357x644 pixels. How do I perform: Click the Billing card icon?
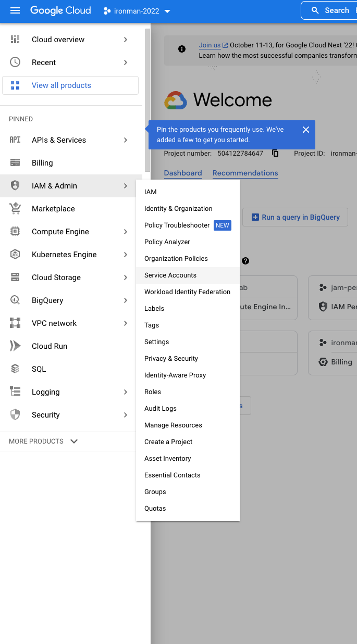(15, 163)
